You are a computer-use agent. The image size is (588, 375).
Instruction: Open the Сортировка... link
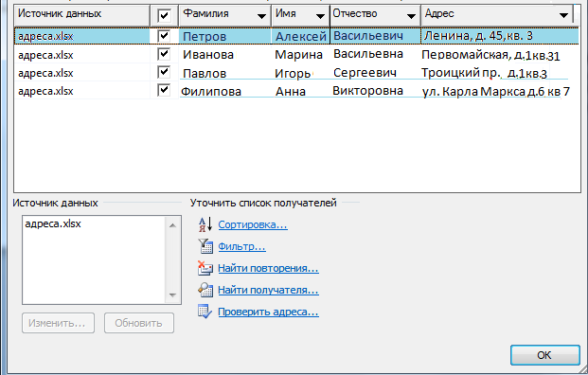[x=253, y=224]
